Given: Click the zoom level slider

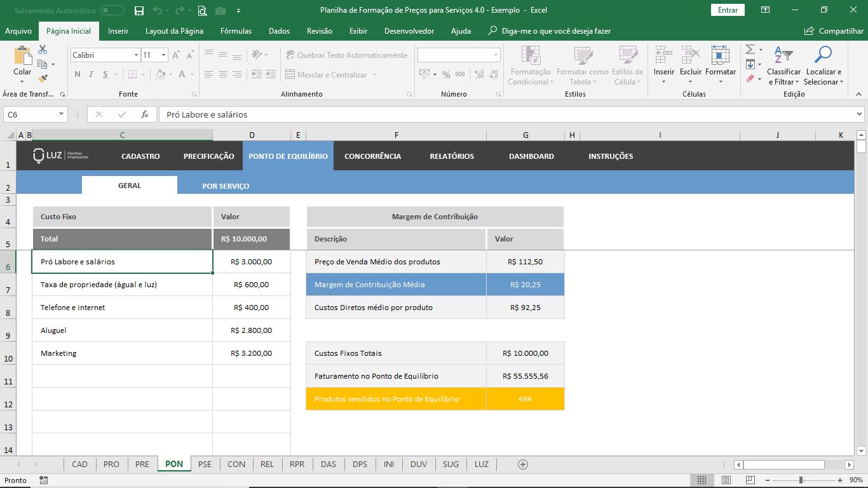Looking at the screenshot, I should pyautogui.click(x=801, y=480).
